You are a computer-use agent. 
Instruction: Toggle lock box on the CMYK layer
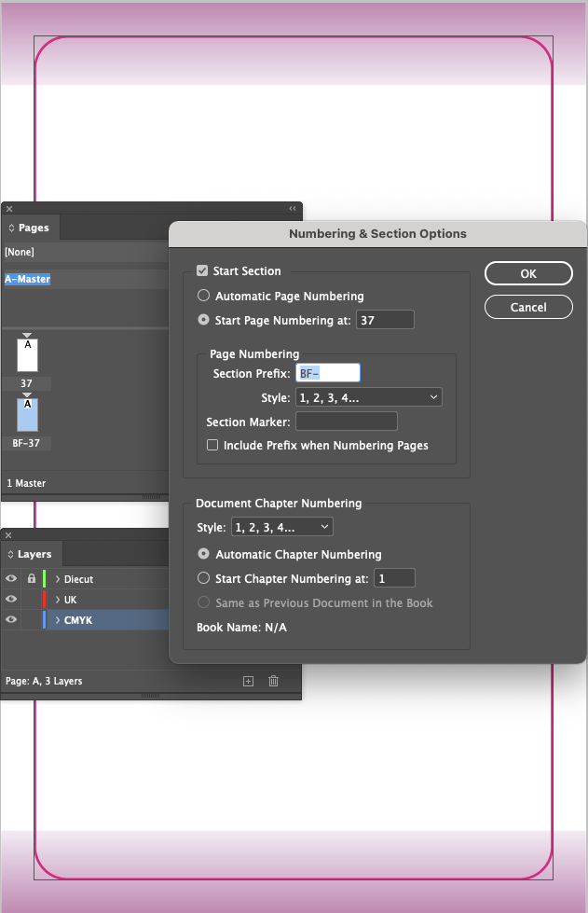pos(32,619)
